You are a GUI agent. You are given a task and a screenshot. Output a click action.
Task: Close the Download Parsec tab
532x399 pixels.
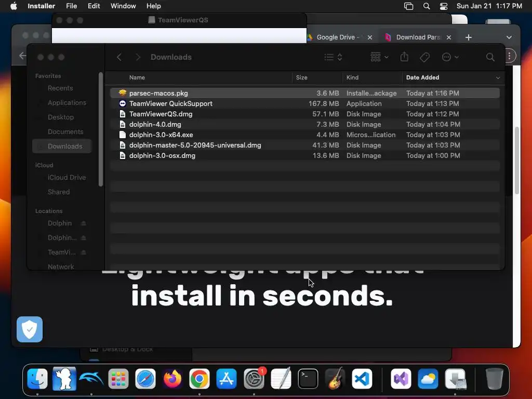point(449,37)
